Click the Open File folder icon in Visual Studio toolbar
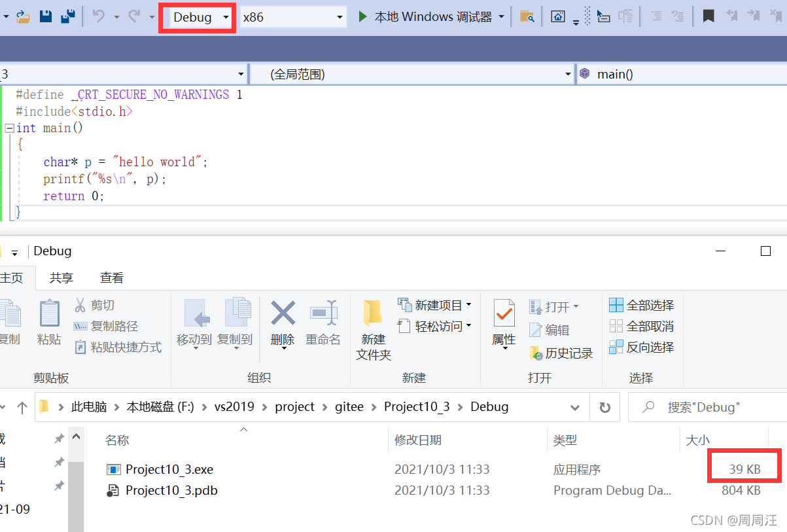 click(23, 17)
